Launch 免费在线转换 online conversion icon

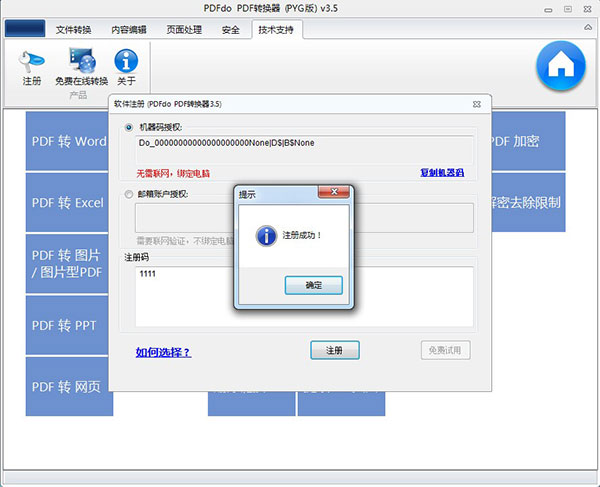click(x=82, y=67)
